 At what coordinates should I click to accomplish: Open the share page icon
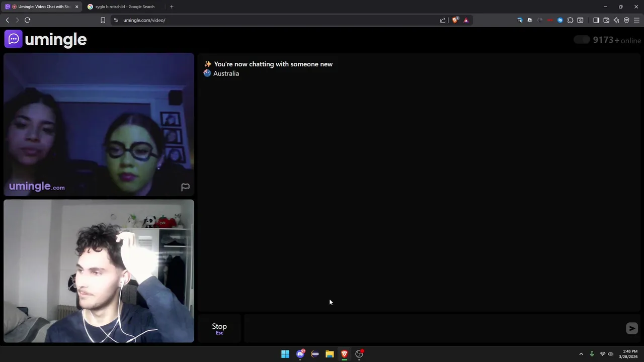coord(443,20)
